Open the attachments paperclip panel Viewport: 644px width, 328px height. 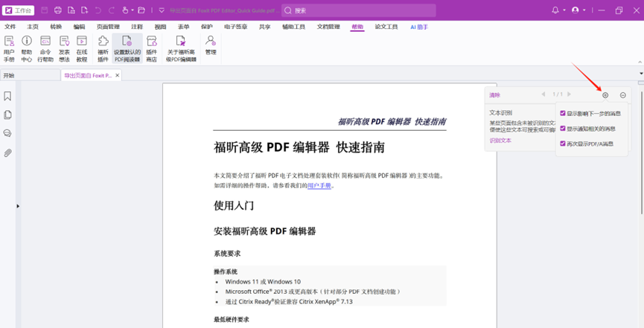pyautogui.click(x=7, y=153)
